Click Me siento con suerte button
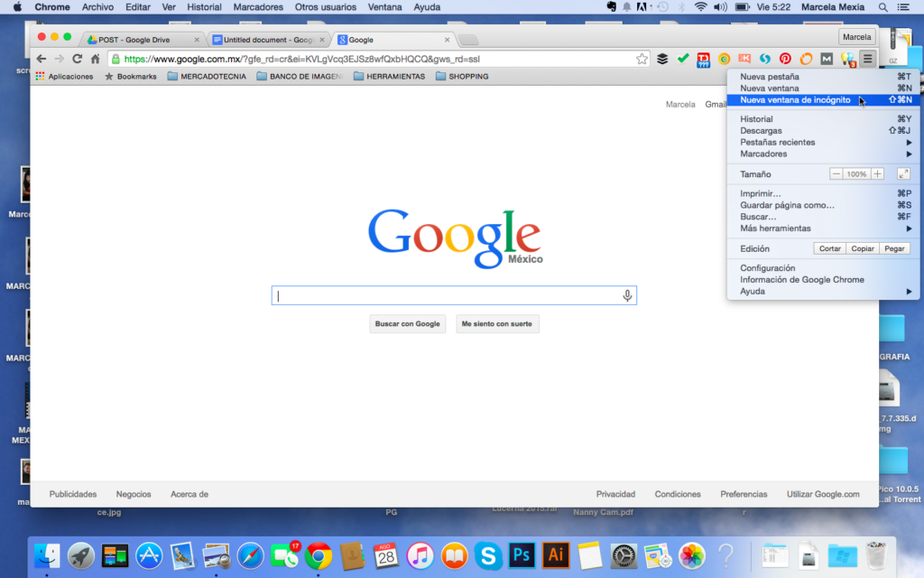The image size is (924, 578). pyautogui.click(x=497, y=324)
